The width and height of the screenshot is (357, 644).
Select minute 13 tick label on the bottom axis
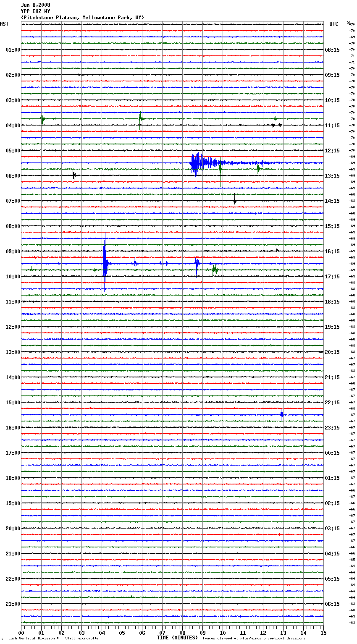pos(283,633)
